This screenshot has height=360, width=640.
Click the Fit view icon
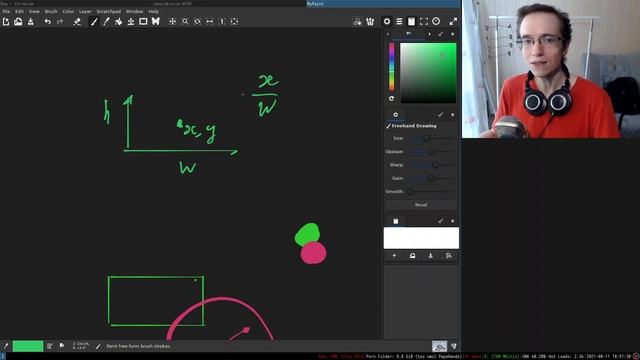coord(234,22)
